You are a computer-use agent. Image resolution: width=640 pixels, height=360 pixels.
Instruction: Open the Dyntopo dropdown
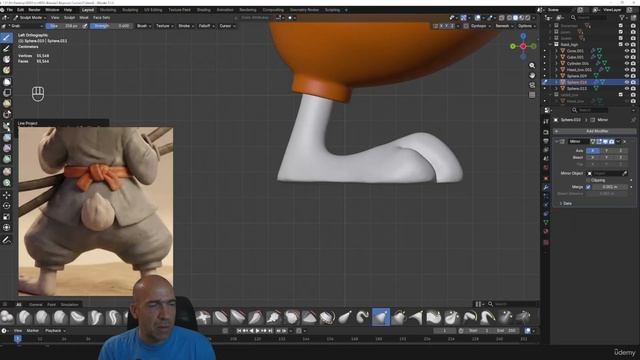coord(480,26)
